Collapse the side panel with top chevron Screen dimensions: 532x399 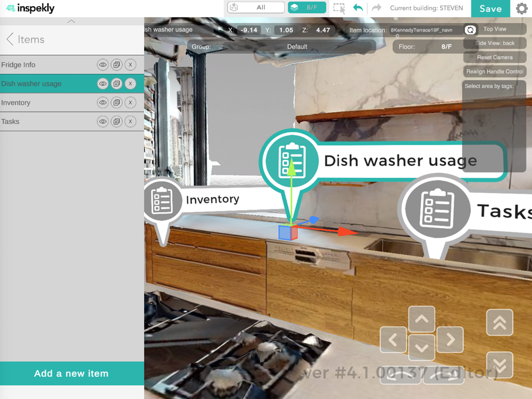click(71, 21)
